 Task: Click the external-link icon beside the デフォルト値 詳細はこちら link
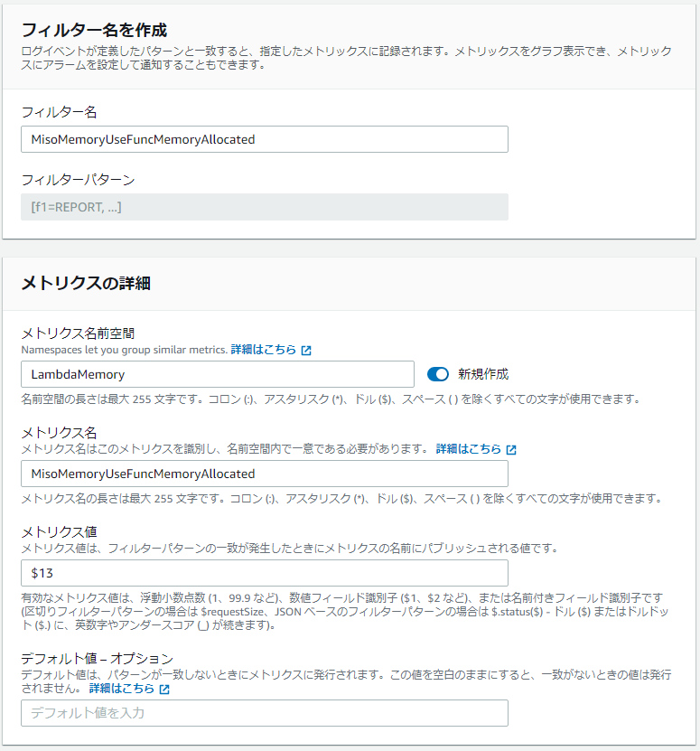point(164,689)
